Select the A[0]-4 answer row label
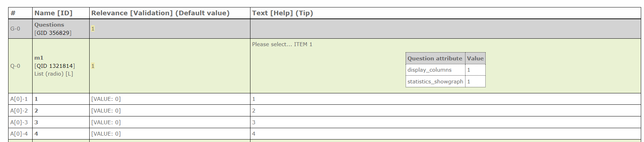 pos(19,134)
